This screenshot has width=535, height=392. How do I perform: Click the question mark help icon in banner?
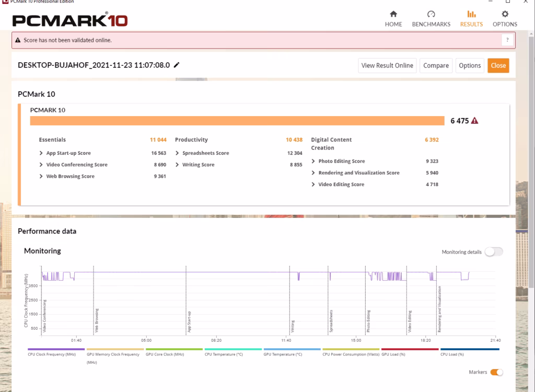click(507, 40)
